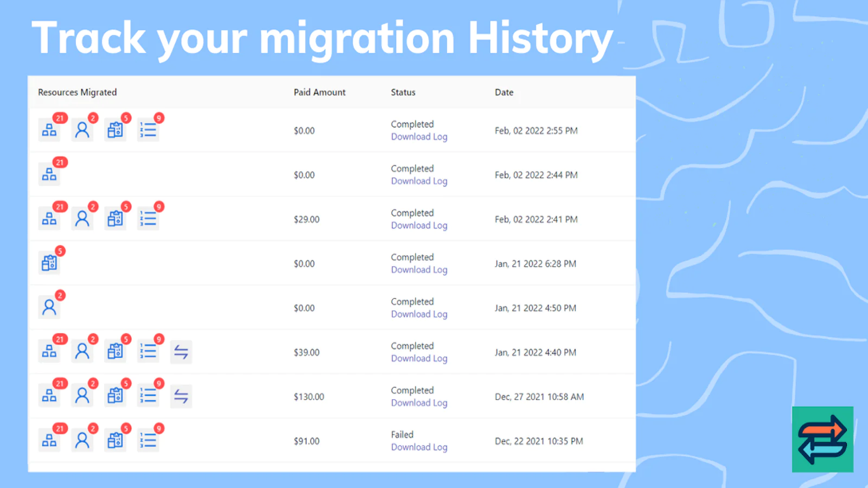This screenshot has height=488, width=868.
Task: Download log for Dec 27 2021 migration
Action: (419, 403)
